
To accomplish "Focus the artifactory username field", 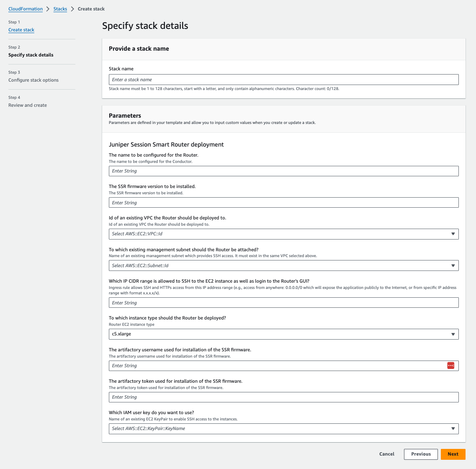I will tap(276, 366).
